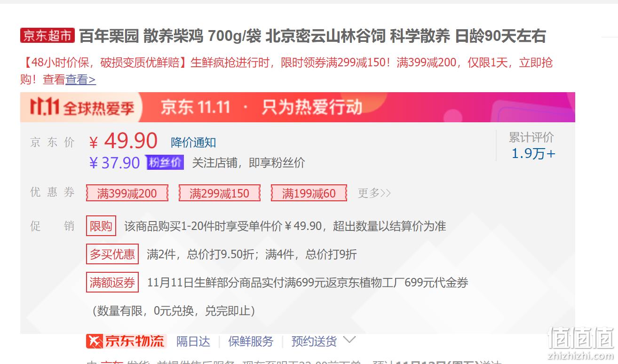Image resolution: width=618 pixels, height=364 pixels.
Task: Claim the 满199减60 coupon
Action: click(x=309, y=193)
